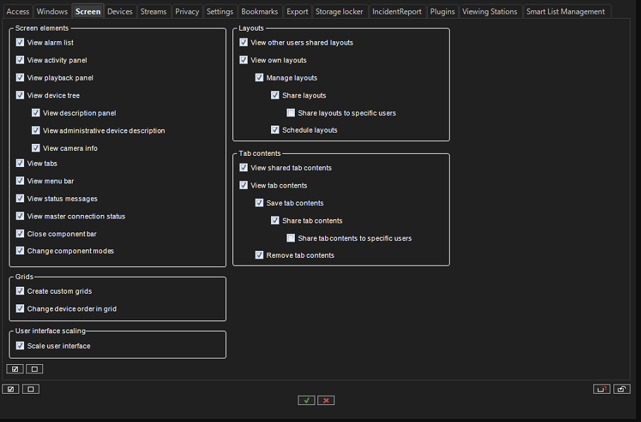Toggle the View tab contents checkbox

click(x=244, y=185)
